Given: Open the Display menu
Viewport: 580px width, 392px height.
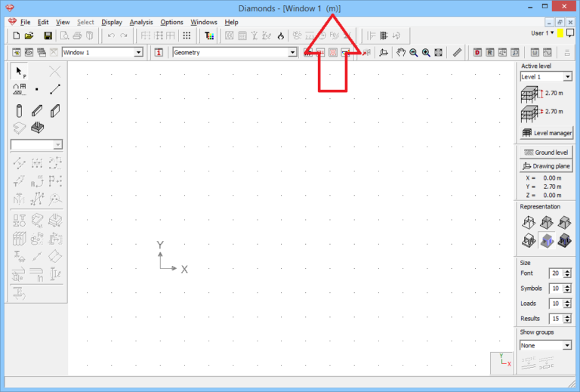Looking at the screenshot, I should pyautogui.click(x=112, y=22).
